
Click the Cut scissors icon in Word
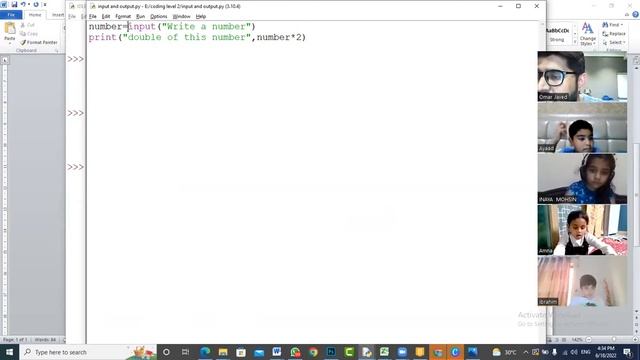click(23, 25)
